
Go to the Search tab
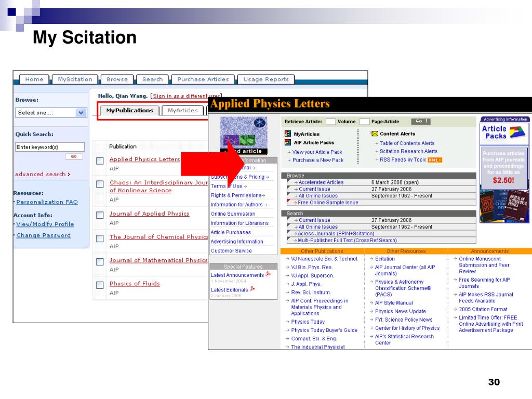pos(152,79)
